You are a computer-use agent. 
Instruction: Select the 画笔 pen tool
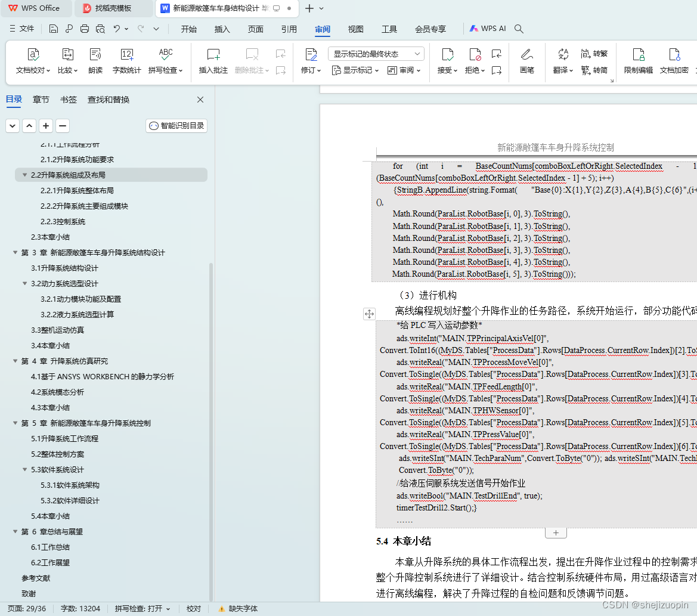(x=526, y=61)
